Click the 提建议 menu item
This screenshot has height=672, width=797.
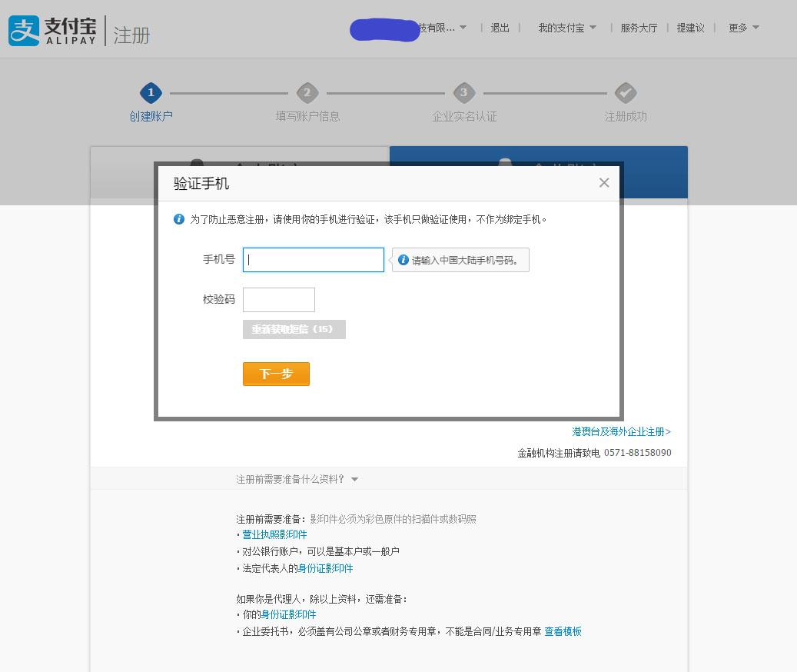pyautogui.click(x=690, y=26)
